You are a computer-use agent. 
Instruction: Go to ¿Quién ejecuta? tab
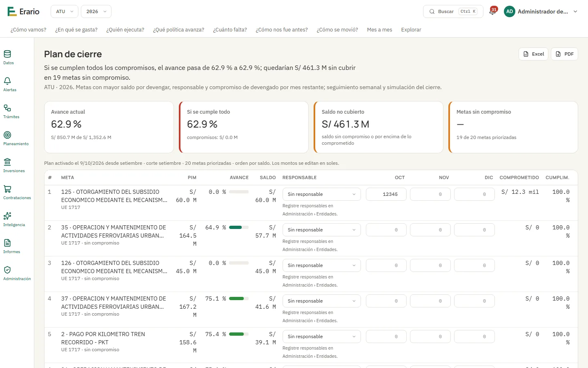tap(125, 30)
